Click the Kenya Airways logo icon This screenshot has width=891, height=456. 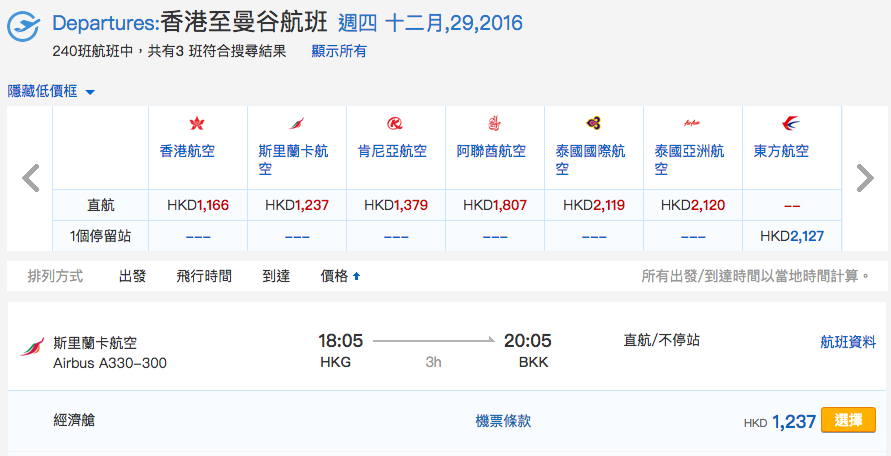tap(395, 123)
